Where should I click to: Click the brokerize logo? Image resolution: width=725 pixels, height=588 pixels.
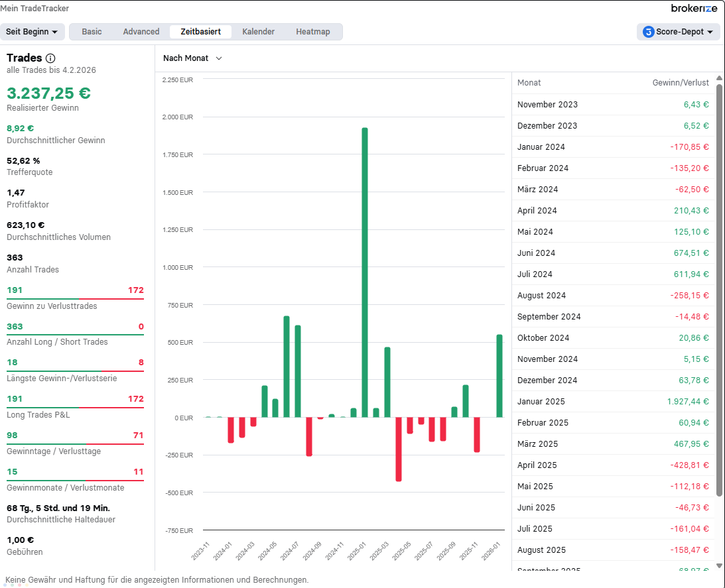point(694,9)
